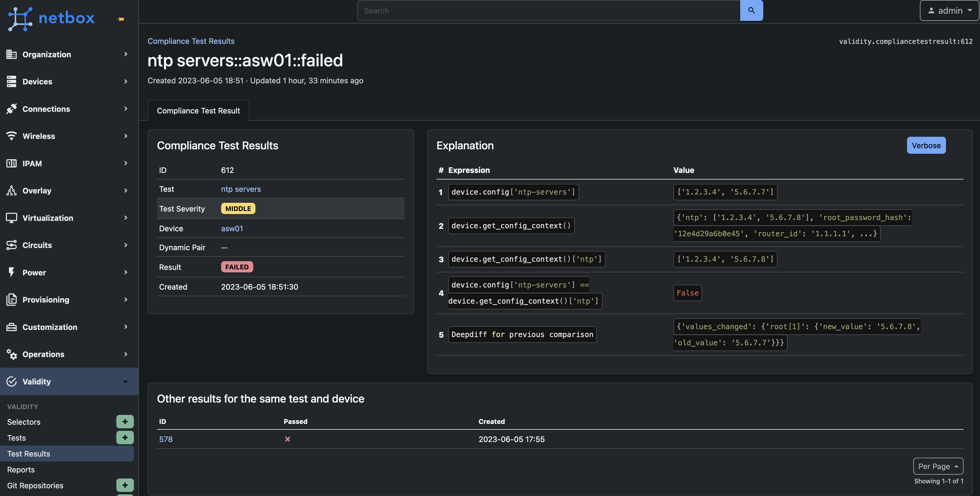Add a Git Repository with plus icon
Screen dimensions: 980x496
click(125, 485)
